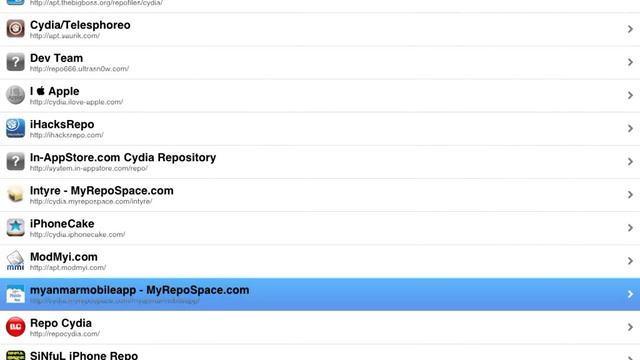
Task: Click the apt.saurik.com URL text
Action: tap(65, 36)
